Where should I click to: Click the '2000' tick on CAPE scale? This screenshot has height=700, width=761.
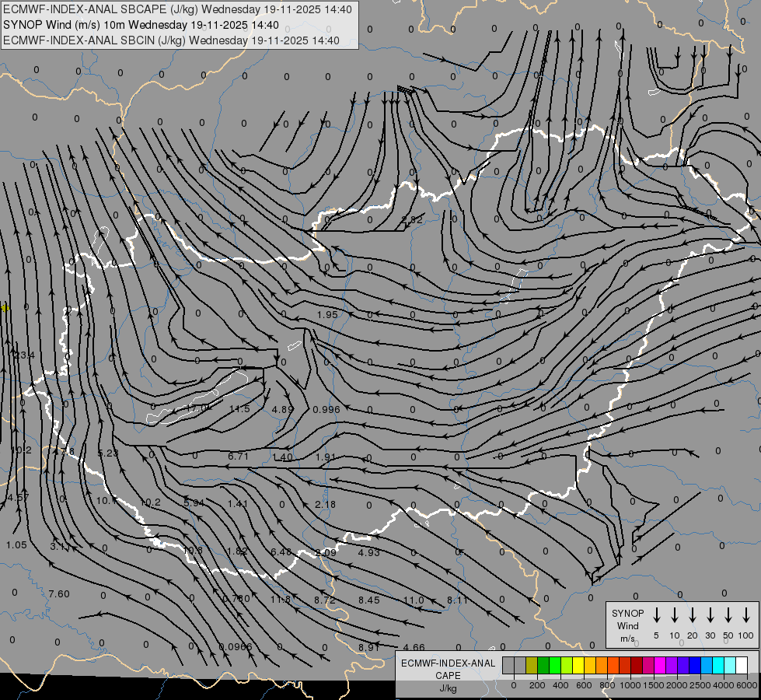coord(676,685)
